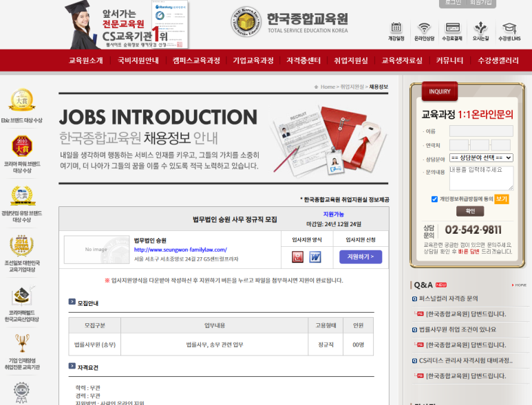Open seungwon-familylaw.com link

(180, 250)
